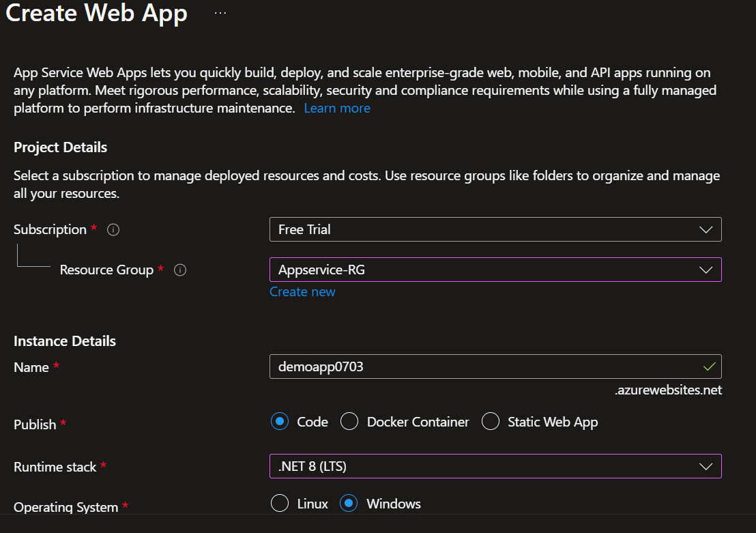Click the Resource Group field label
This screenshot has height=533, width=756.
pos(106,270)
